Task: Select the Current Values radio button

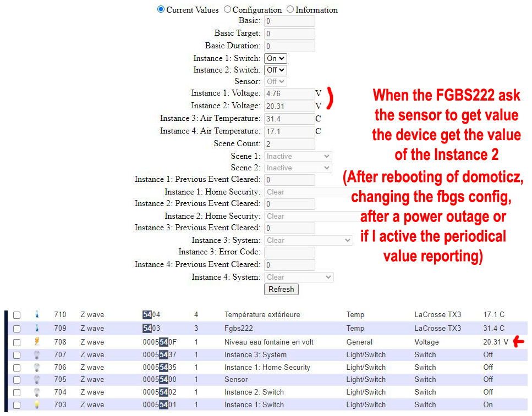Action: tap(161, 9)
